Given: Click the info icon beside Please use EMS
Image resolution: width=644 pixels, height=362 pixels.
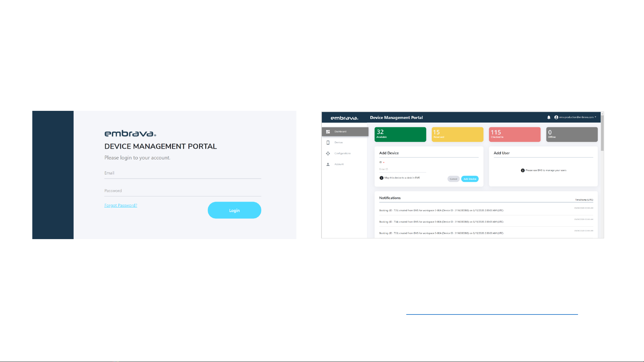Looking at the screenshot, I should (x=523, y=170).
